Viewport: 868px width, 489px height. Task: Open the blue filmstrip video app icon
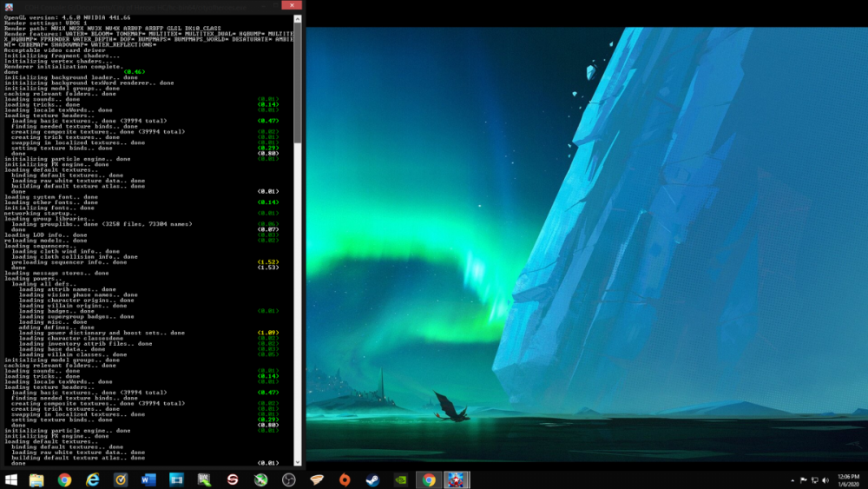tap(176, 479)
